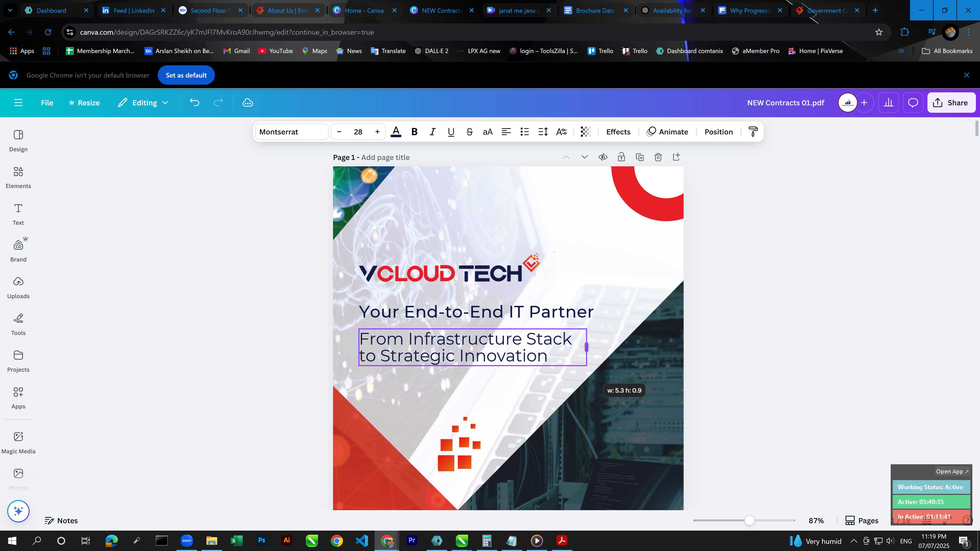
Task: Click the copy style paint roller icon
Action: [753, 132]
